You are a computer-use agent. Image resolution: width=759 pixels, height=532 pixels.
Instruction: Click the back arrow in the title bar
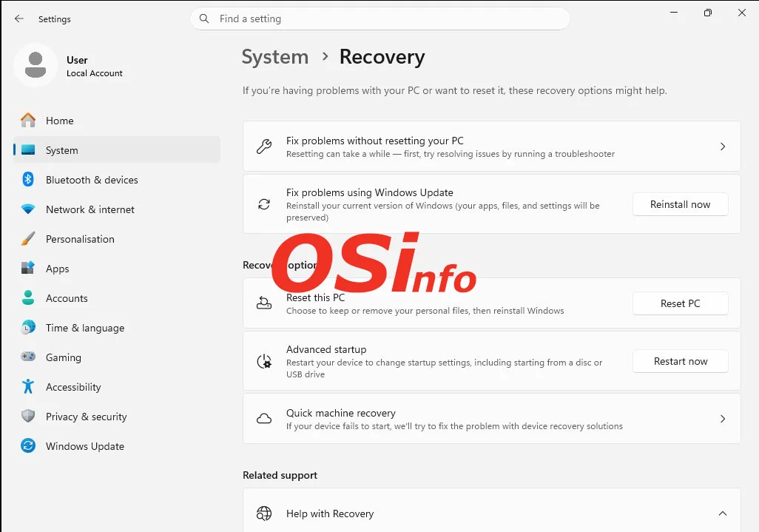(19, 18)
